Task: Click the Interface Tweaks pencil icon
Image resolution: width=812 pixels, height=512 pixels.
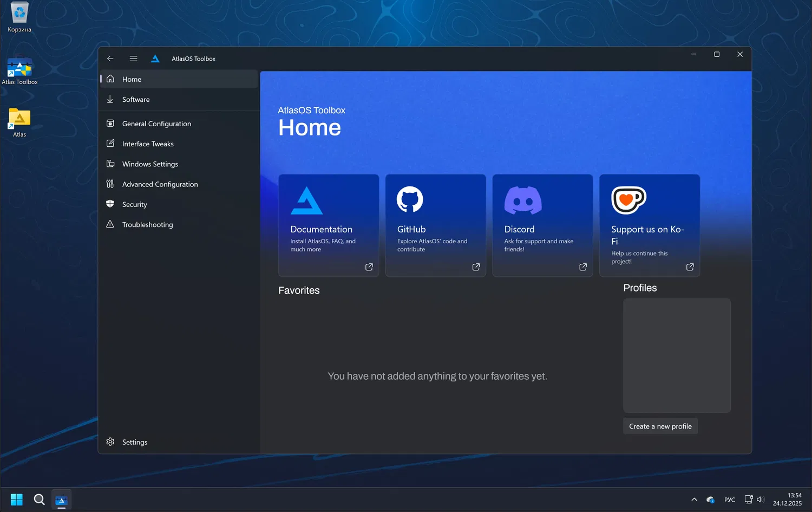Action: point(110,144)
